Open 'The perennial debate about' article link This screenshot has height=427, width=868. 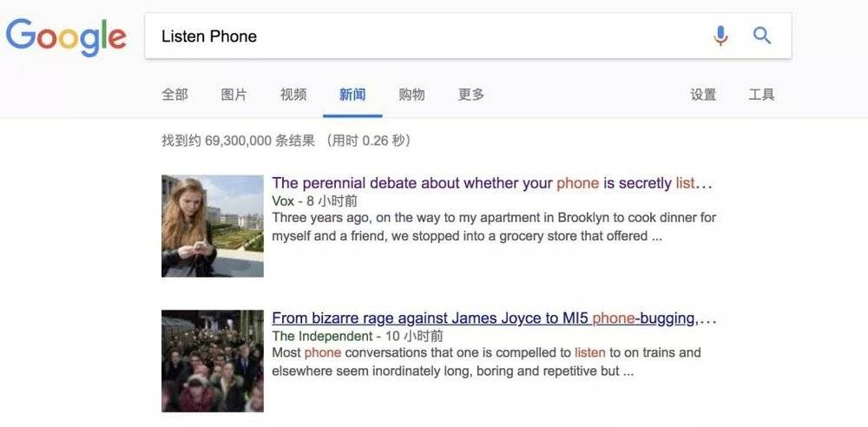pos(491,183)
